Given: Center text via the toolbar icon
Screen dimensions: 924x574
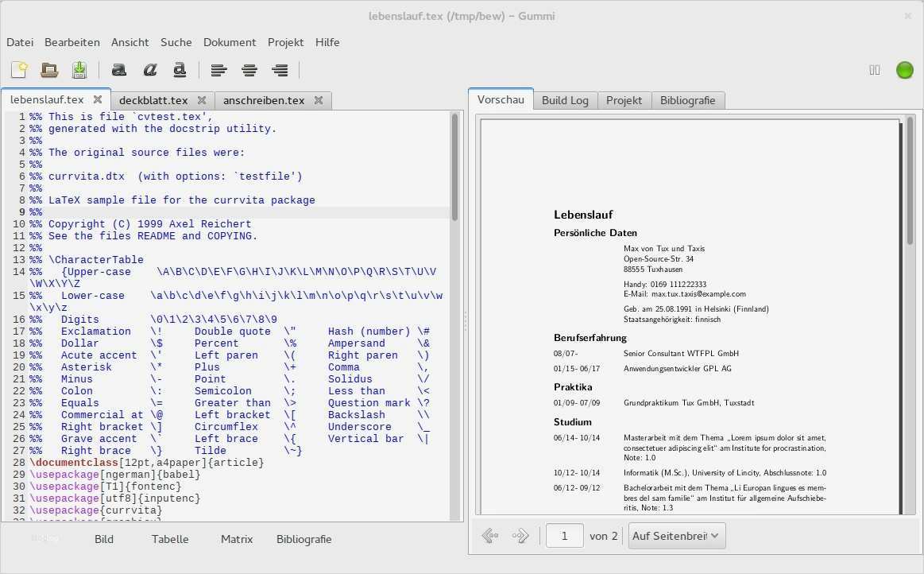Looking at the screenshot, I should [x=249, y=70].
